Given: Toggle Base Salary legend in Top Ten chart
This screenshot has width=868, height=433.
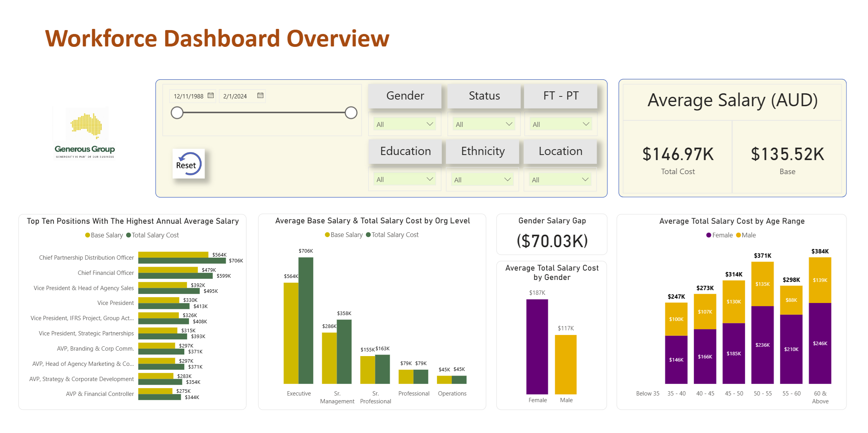Looking at the screenshot, I should click(104, 235).
